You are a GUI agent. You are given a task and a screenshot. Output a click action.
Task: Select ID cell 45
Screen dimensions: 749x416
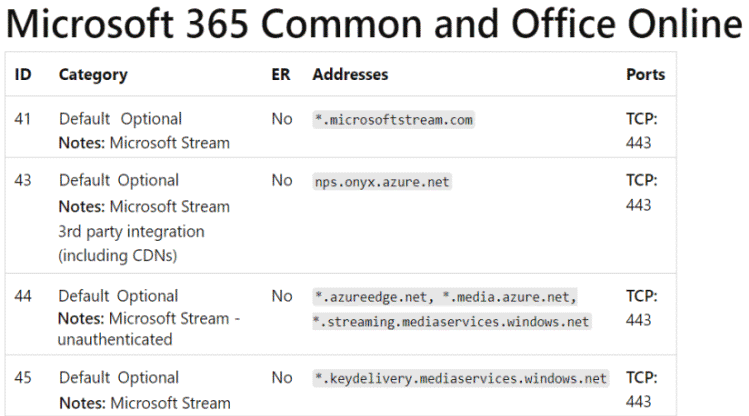[22, 377]
